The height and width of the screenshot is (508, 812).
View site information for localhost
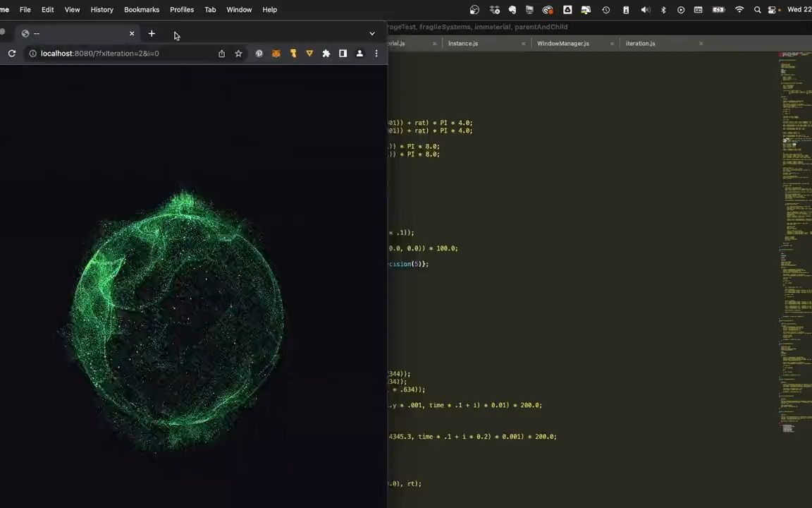(x=32, y=54)
